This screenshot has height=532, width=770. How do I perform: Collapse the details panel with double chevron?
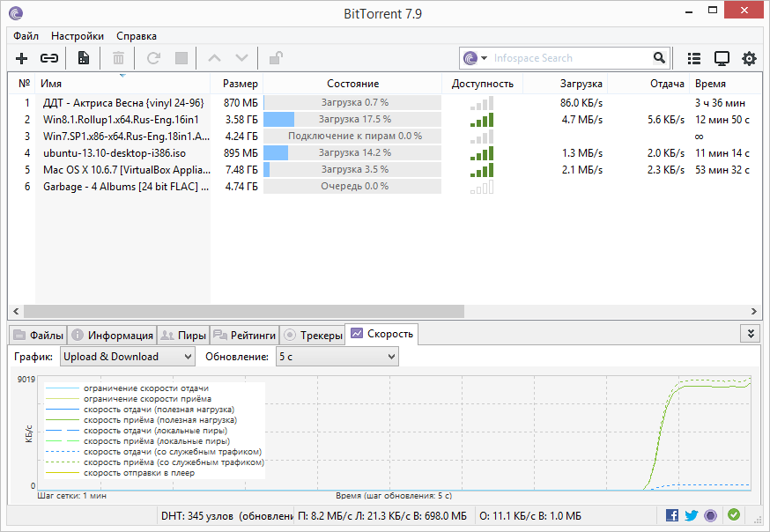coord(750,333)
